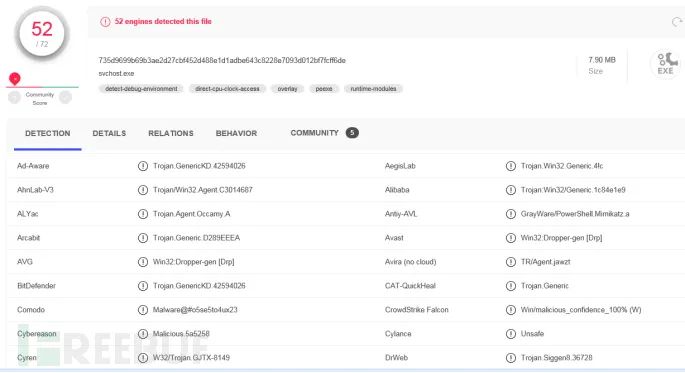Click the overlay tag
The image size is (685, 373).
tap(287, 89)
